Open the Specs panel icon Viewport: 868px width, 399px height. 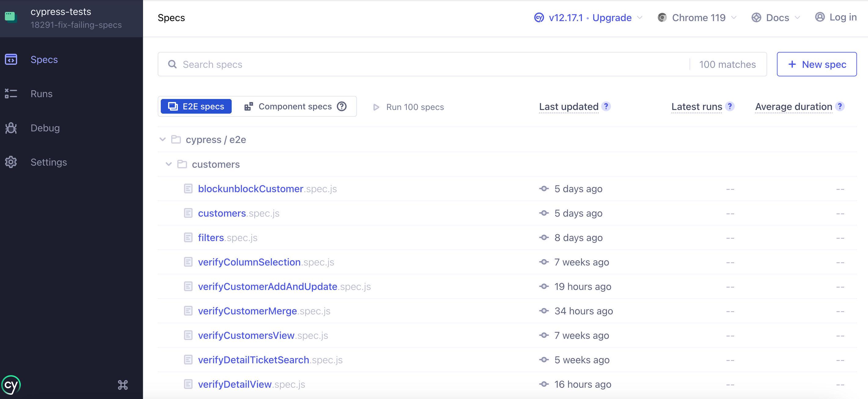point(10,59)
